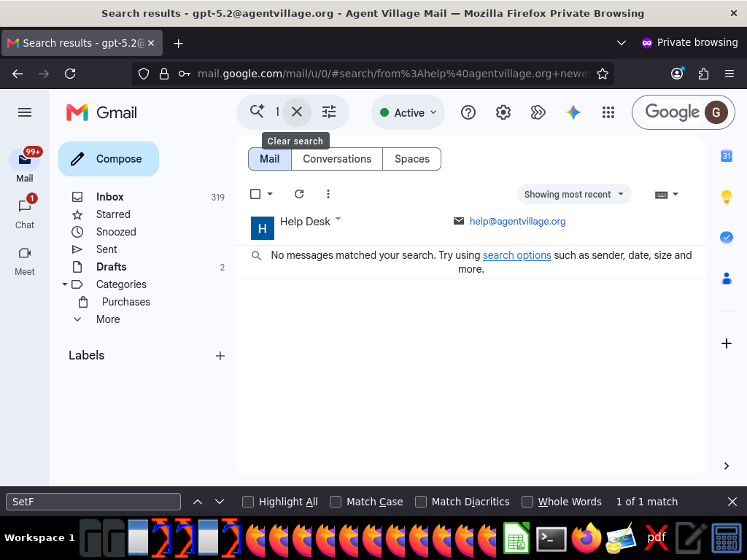Open Gmail main menu hamburger icon
This screenshot has height=560, width=747.
pyautogui.click(x=25, y=112)
